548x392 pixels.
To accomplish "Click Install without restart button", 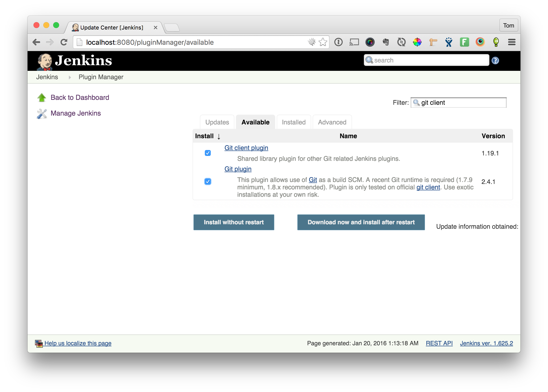I will point(234,222).
